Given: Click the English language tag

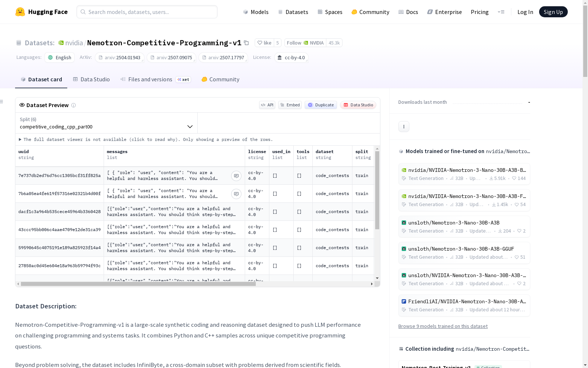Looking at the screenshot, I should pyautogui.click(x=60, y=58).
